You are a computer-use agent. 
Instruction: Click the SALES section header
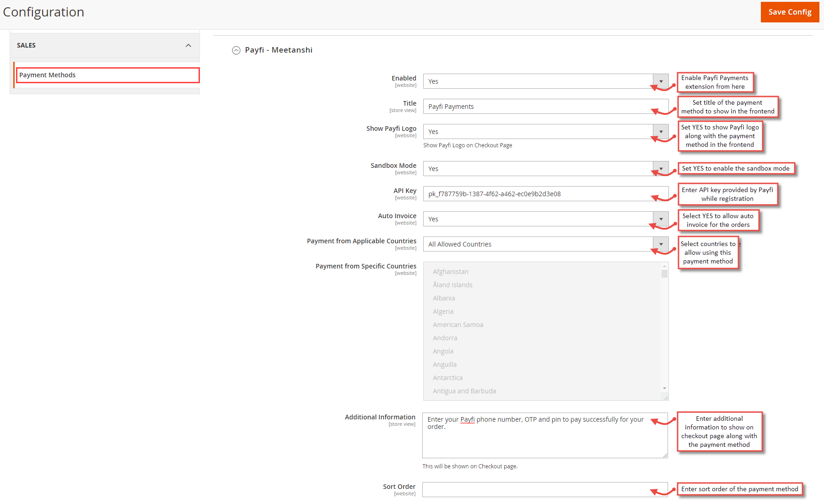point(105,45)
